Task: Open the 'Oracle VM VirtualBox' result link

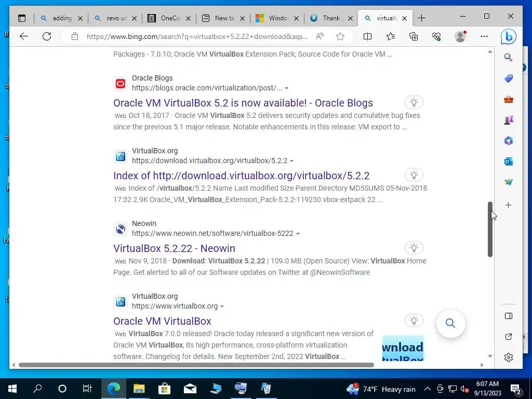Action: pyautogui.click(x=162, y=321)
